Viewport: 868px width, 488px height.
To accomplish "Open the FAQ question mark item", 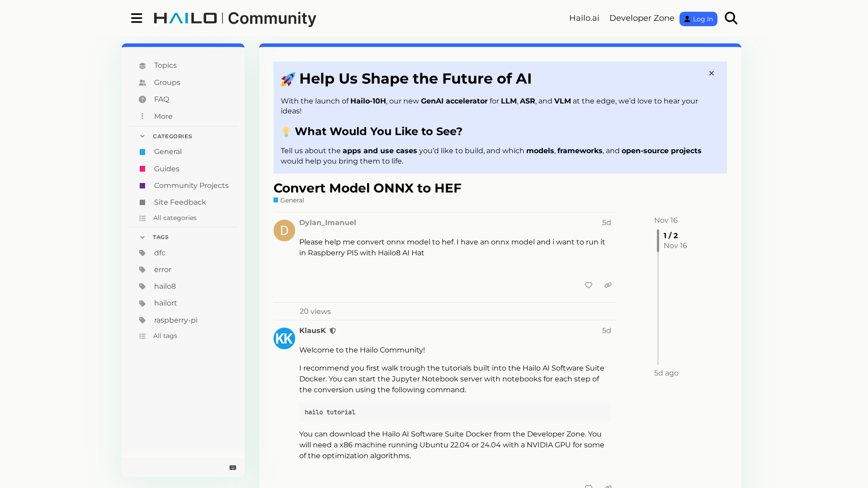I will pyautogui.click(x=142, y=99).
